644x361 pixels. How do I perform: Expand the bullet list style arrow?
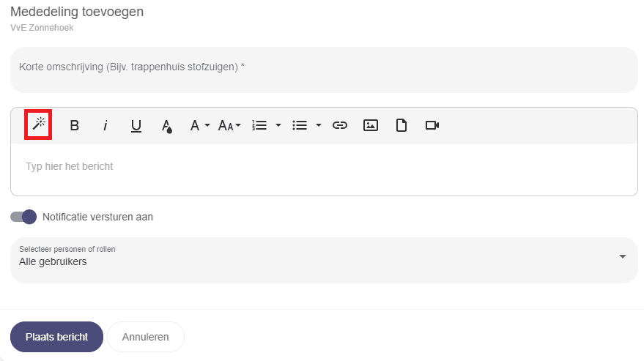(x=319, y=125)
